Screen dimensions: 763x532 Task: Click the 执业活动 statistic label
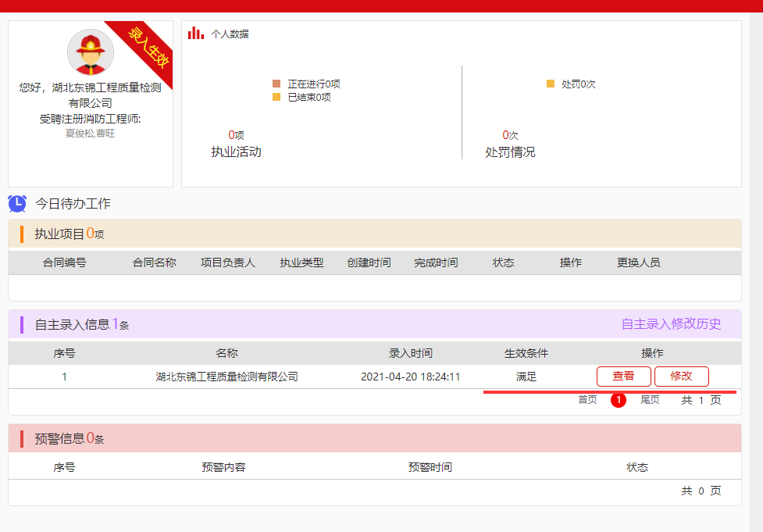pos(236,152)
